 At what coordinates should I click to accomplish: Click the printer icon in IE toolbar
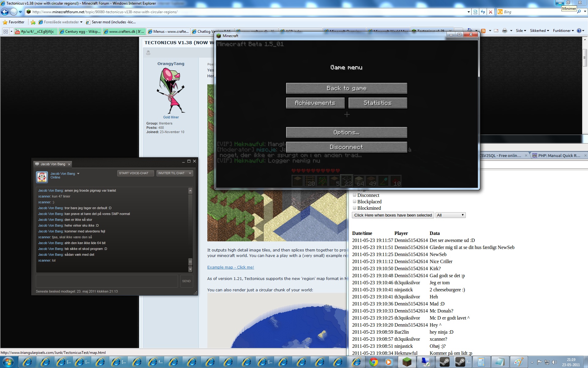(x=505, y=31)
